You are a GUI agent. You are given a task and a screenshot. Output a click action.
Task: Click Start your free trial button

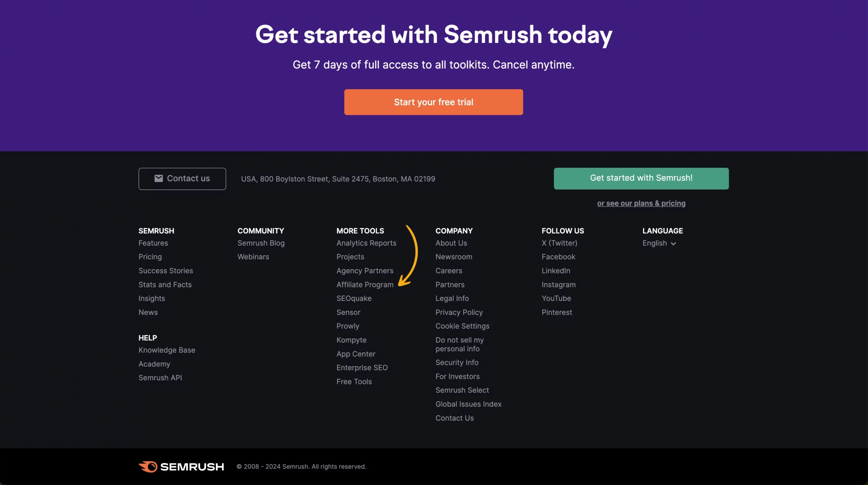[x=433, y=102]
